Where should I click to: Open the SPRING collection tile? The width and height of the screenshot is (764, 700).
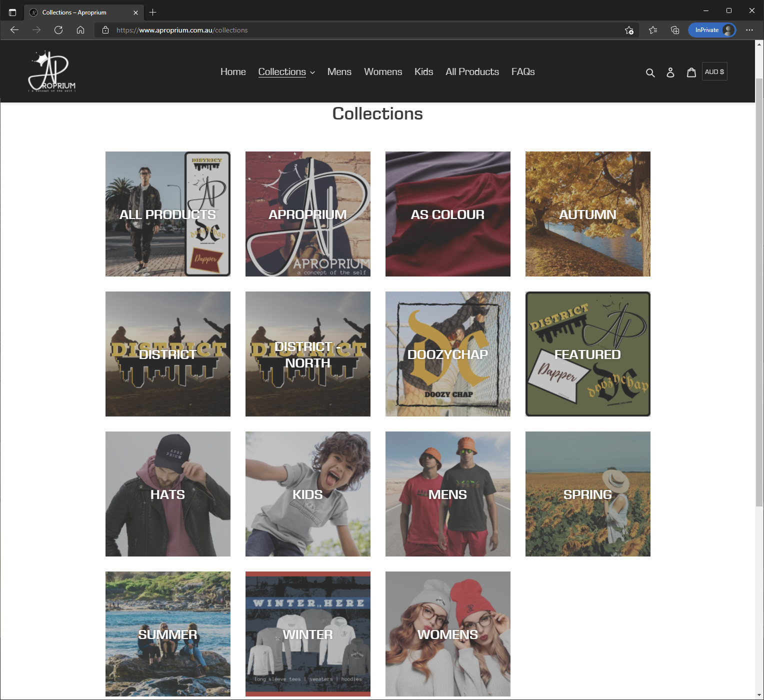point(588,494)
